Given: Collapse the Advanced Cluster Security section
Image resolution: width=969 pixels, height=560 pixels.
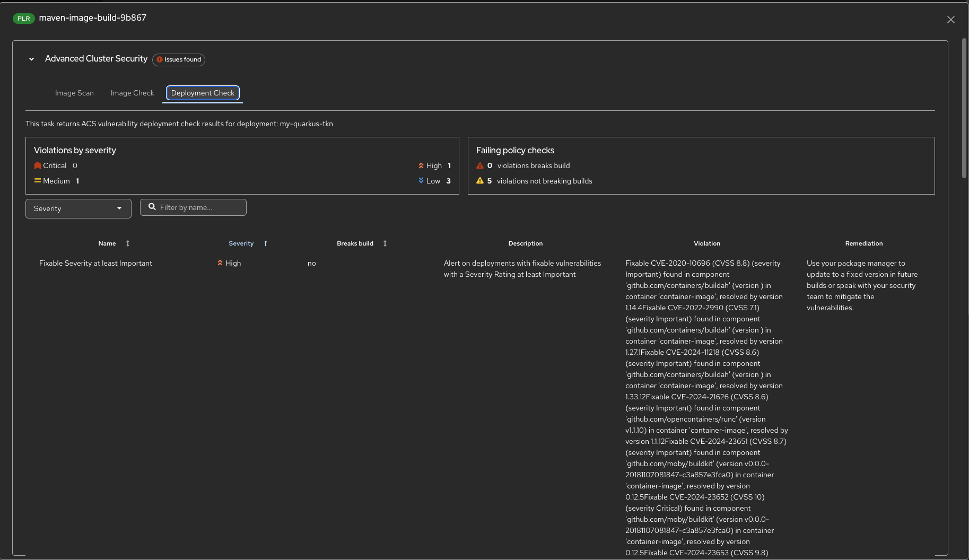Looking at the screenshot, I should pyautogui.click(x=32, y=59).
